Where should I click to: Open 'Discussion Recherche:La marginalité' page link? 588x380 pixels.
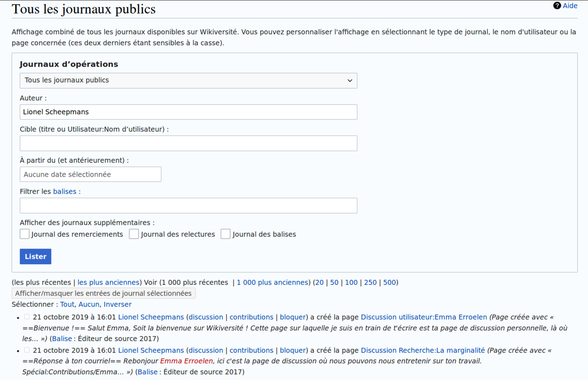pos(423,350)
